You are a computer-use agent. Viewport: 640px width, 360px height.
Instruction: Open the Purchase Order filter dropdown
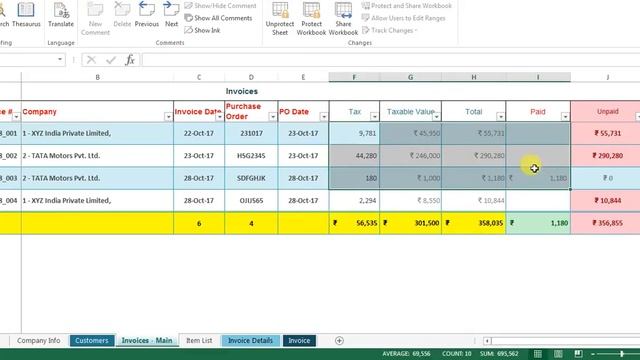point(273,117)
